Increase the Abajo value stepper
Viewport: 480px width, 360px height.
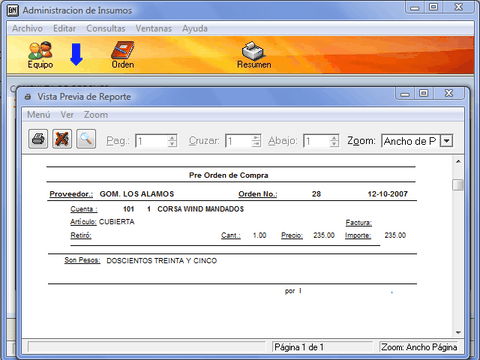[x=334, y=138]
